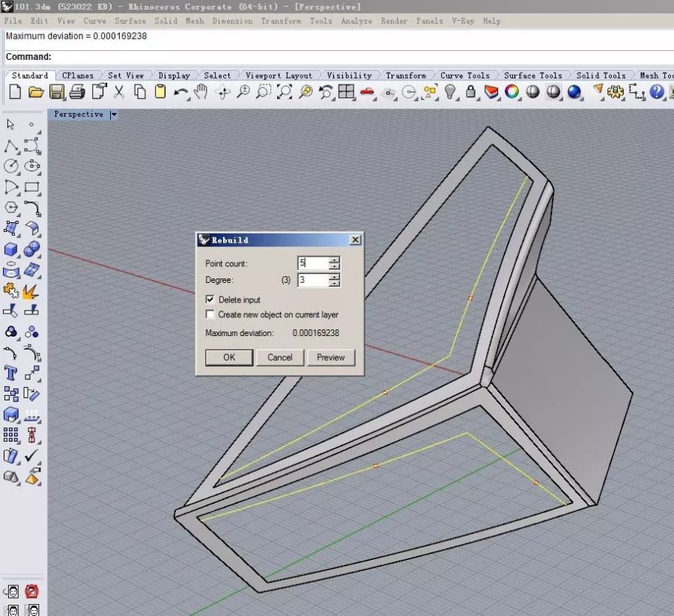Click the Text object tool

pos(11,373)
